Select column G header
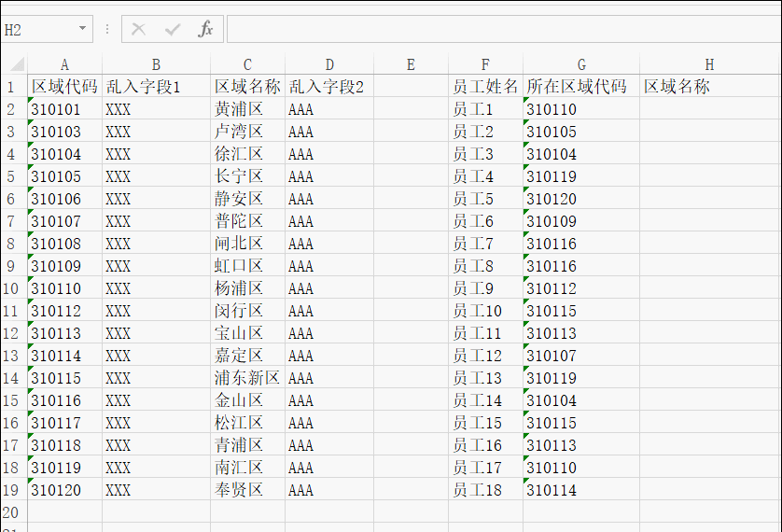Screen dimensions: 782x532 pyautogui.click(x=581, y=64)
